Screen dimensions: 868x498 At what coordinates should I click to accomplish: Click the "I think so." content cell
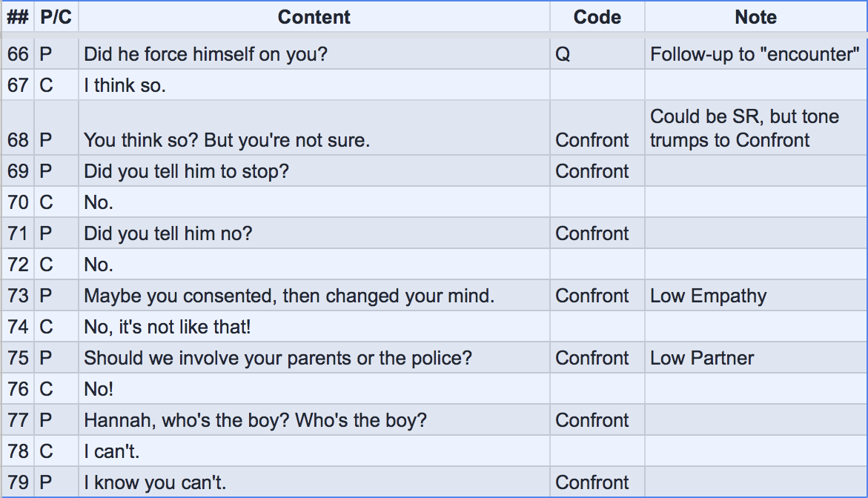click(125, 85)
